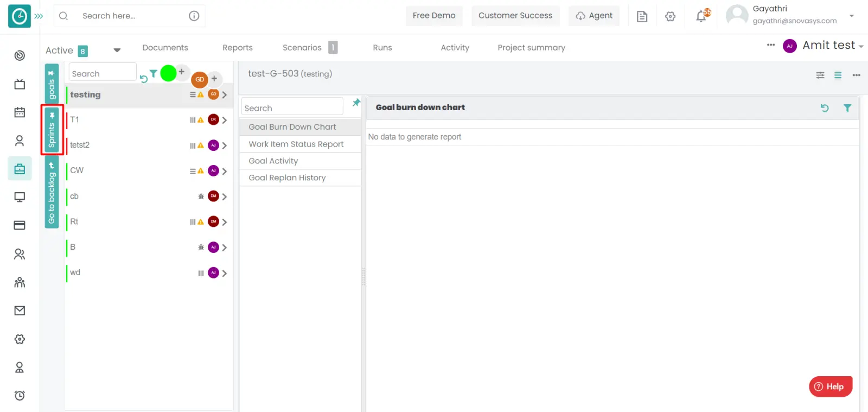Open the mail icon in left sidebar
The image size is (868, 412).
(x=20, y=310)
